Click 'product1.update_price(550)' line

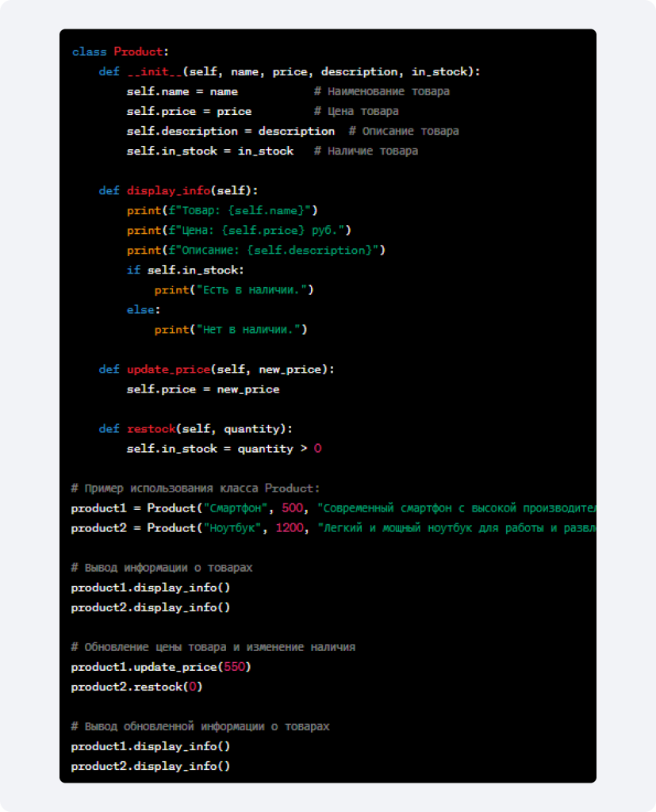click(161, 667)
